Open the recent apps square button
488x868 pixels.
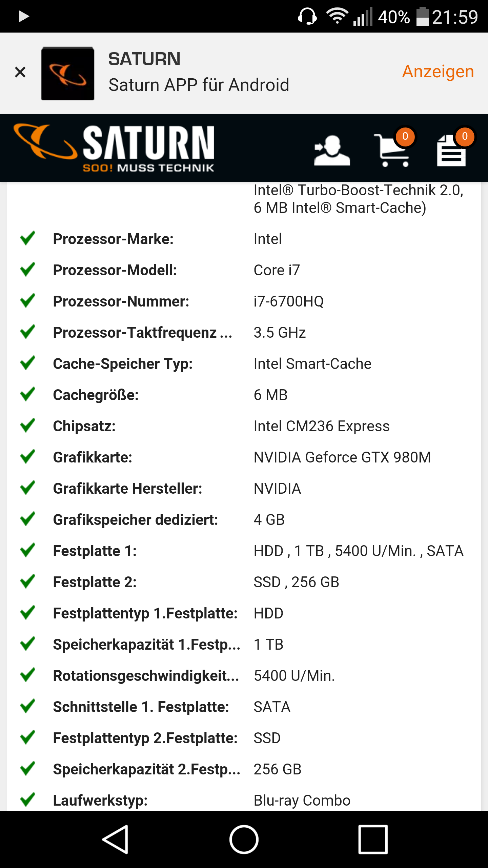point(373,840)
